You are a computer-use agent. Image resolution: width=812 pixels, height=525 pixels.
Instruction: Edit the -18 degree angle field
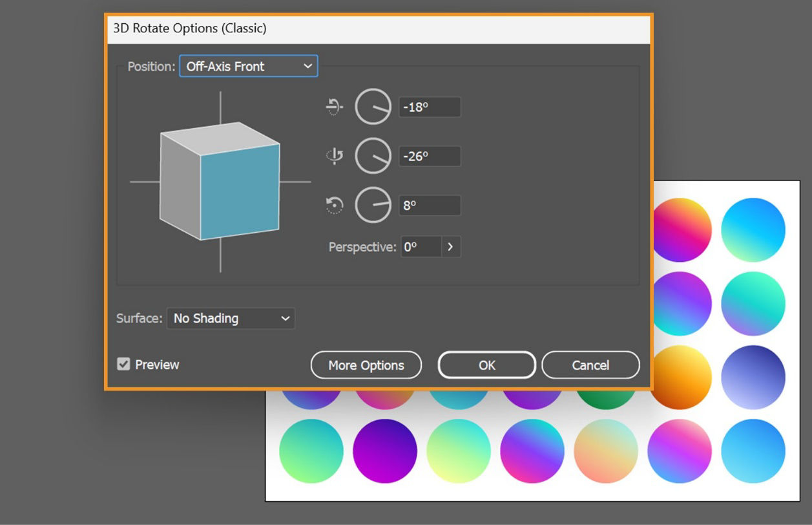coord(429,107)
